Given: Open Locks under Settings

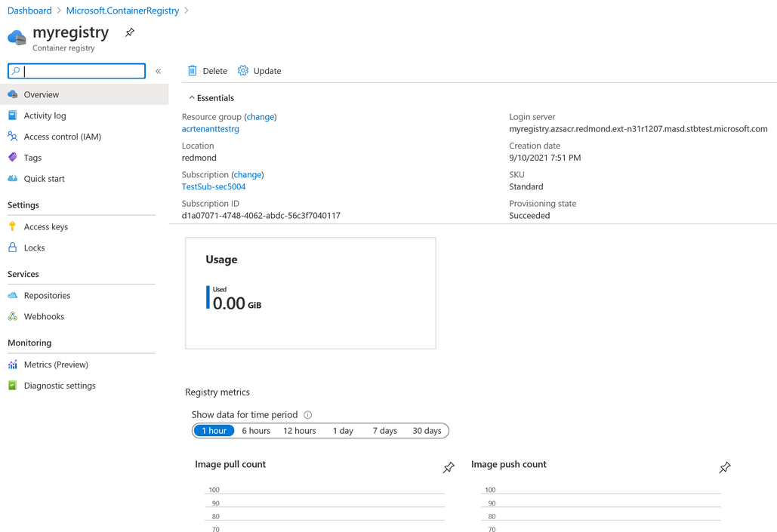Looking at the screenshot, I should (x=85, y=248).
